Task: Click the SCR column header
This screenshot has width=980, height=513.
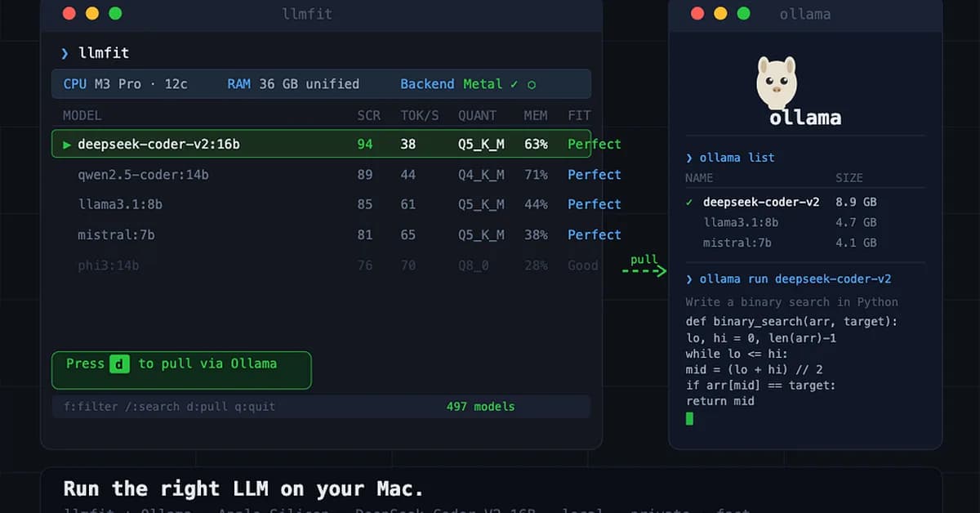Action: (x=369, y=115)
